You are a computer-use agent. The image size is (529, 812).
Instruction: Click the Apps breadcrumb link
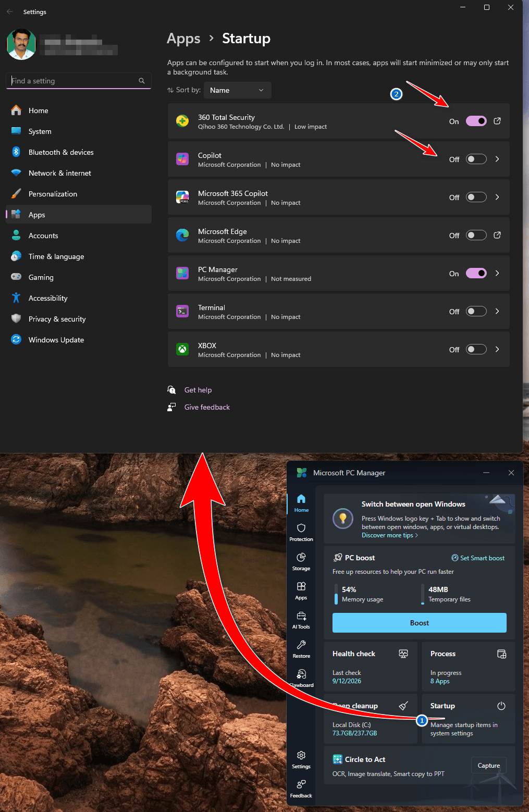pos(183,39)
